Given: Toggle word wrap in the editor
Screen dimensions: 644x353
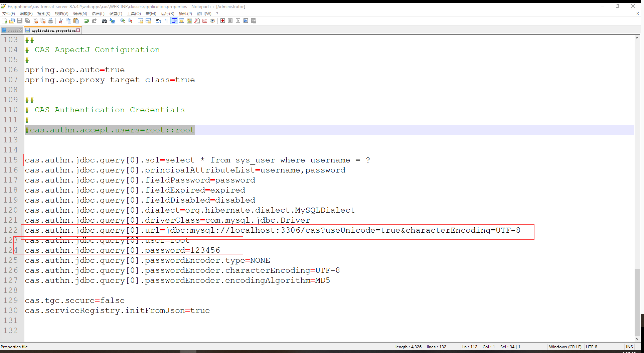Looking at the screenshot, I should coord(159,21).
